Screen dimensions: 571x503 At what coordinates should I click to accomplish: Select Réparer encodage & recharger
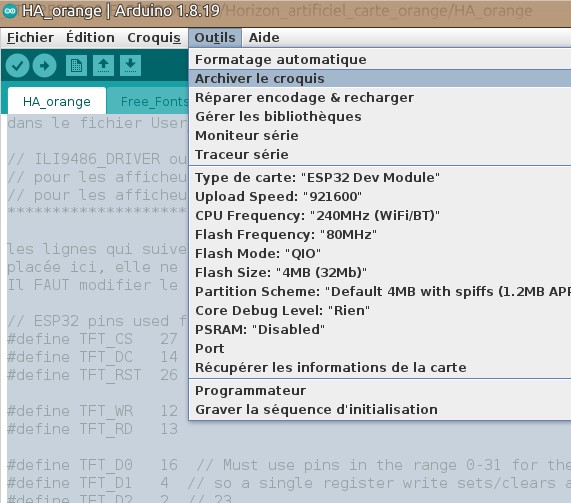point(380,97)
